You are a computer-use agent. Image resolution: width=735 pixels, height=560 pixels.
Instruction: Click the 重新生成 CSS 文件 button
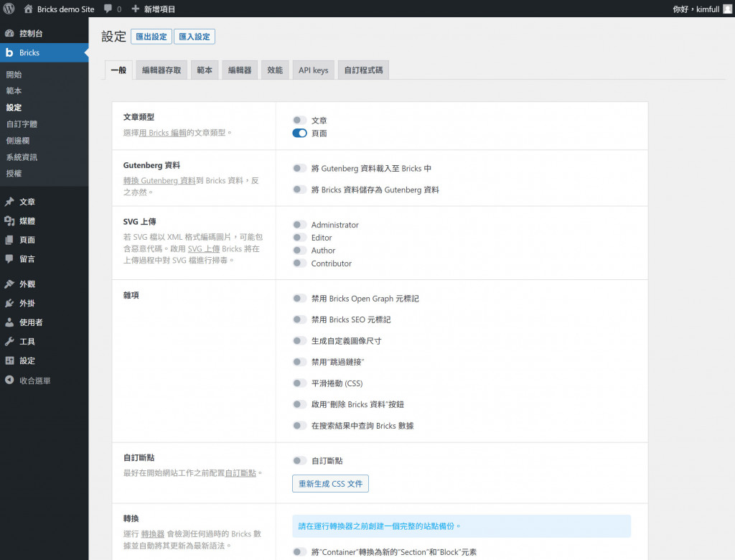330,484
